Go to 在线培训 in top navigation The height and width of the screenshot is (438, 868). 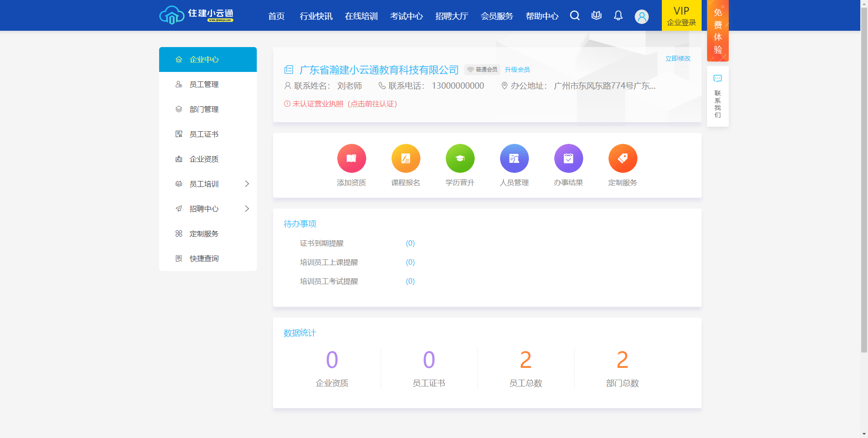(x=361, y=16)
